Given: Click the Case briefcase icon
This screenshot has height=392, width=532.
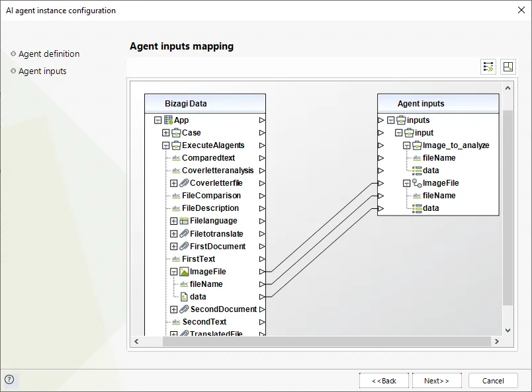Looking at the screenshot, I should (176, 133).
